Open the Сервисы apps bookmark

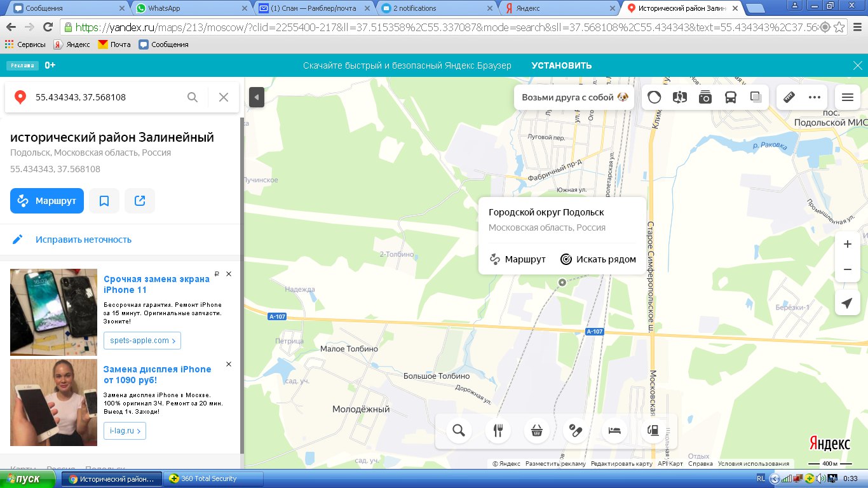click(x=25, y=44)
